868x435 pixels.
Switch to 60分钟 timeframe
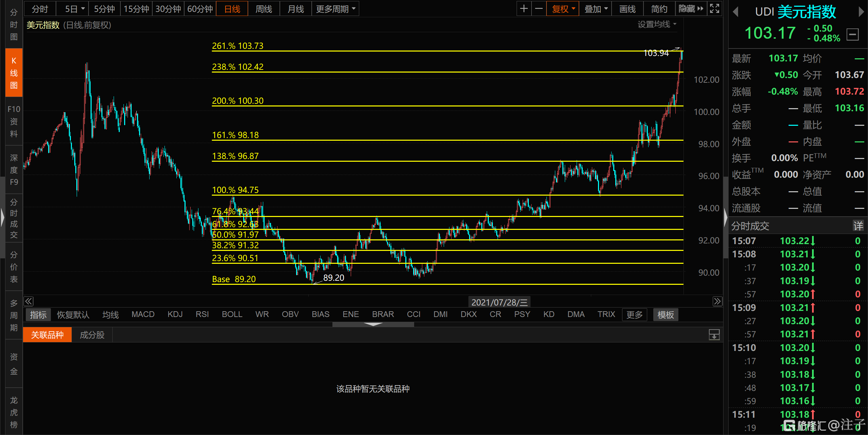[200, 9]
